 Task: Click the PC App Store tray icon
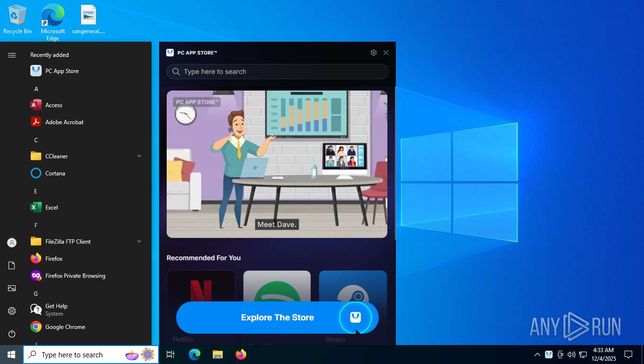coord(549,355)
